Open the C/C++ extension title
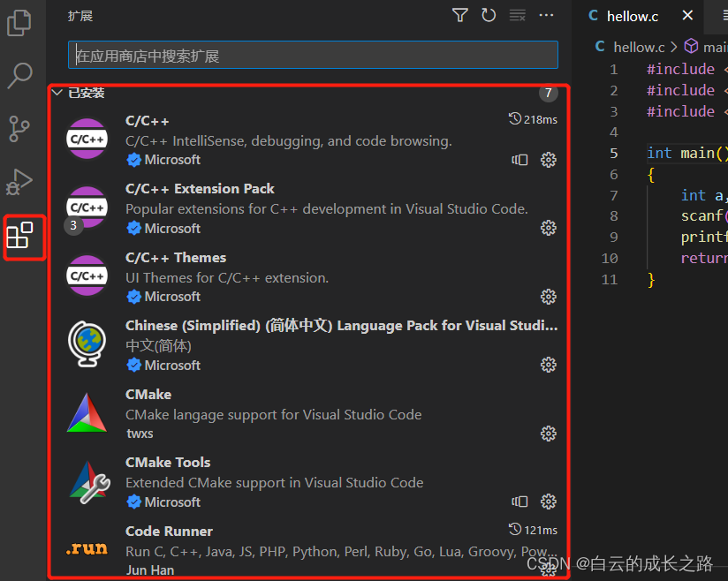 click(148, 121)
